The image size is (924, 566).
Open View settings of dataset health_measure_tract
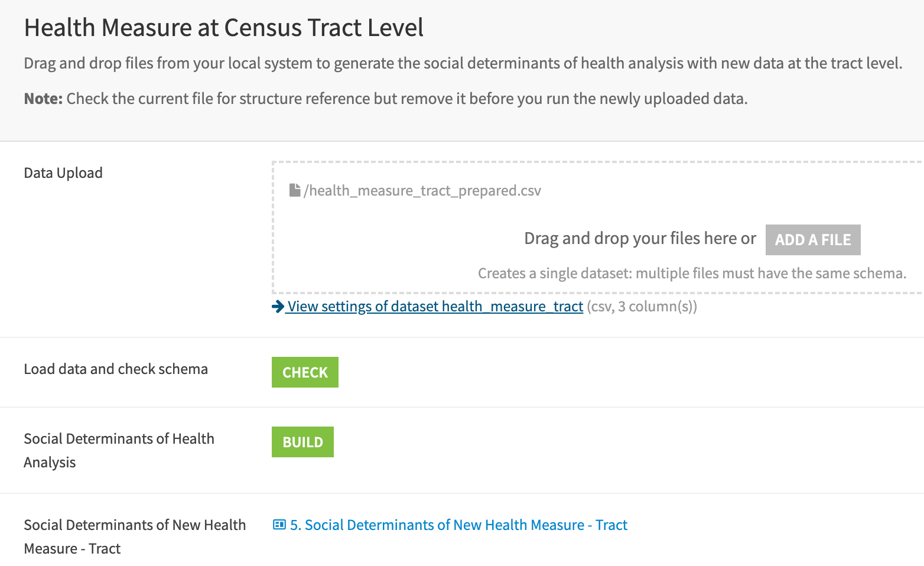pos(435,306)
